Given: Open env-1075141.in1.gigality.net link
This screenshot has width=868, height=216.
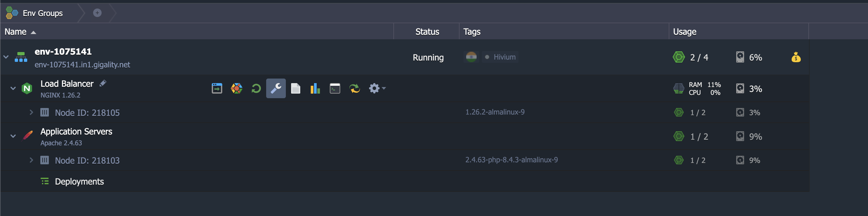Looking at the screenshot, I should 82,64.
